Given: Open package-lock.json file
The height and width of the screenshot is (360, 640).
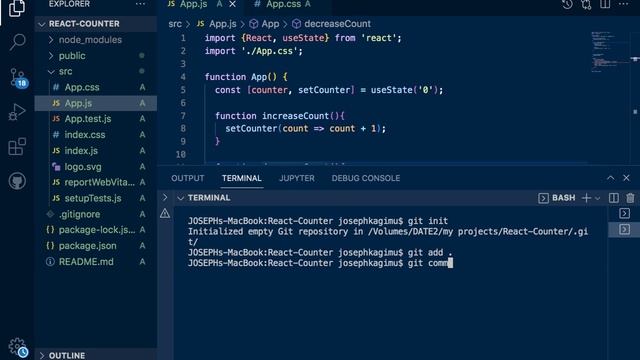Looking at the screenshot, I should pyautogui.click(x=96, y=230).
